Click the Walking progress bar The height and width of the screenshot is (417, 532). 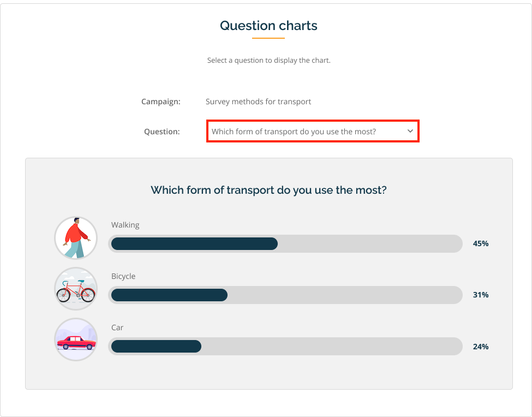(x=285, y=243)
